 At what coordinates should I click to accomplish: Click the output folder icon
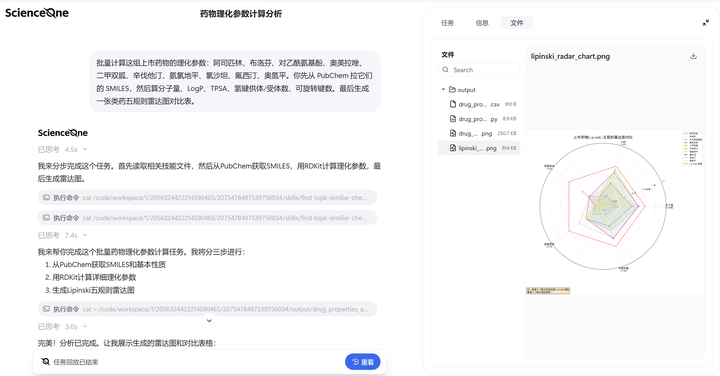(452, 90)
